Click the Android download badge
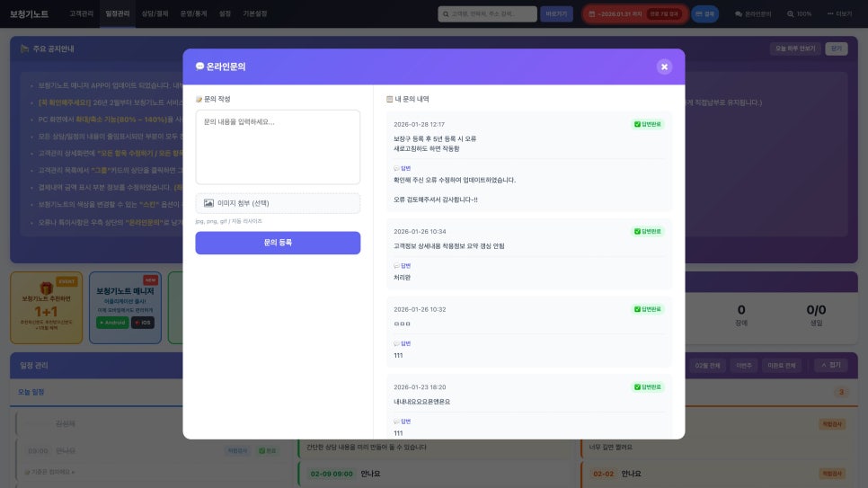This screenshot has height=488, width=868. (112, 322)
